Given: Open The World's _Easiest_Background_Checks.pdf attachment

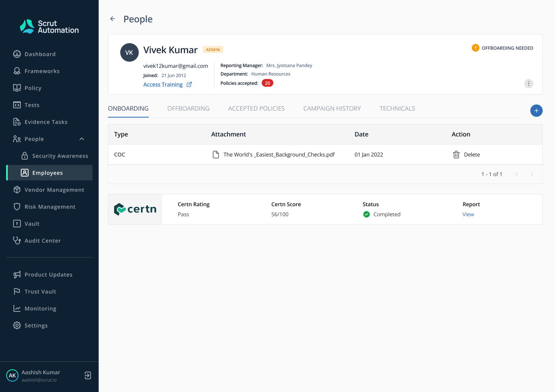Looking at the screenshot, I should [x=279, y=155].
